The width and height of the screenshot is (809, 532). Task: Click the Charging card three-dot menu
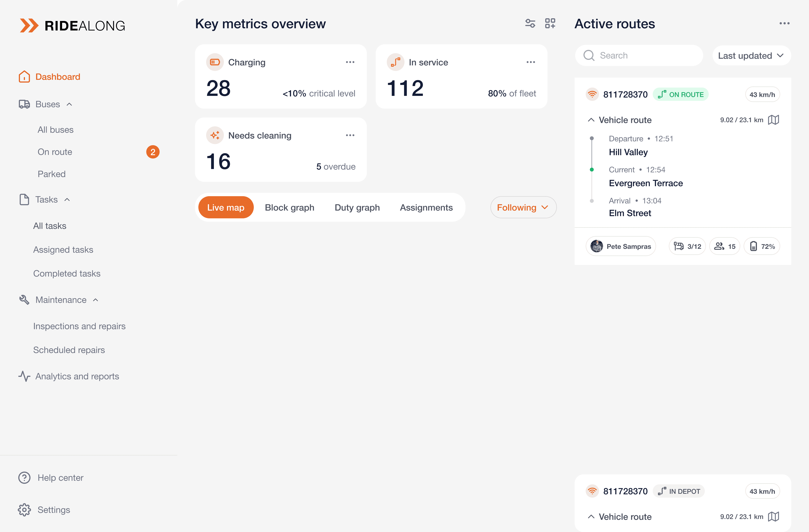[x=350, y=62]
